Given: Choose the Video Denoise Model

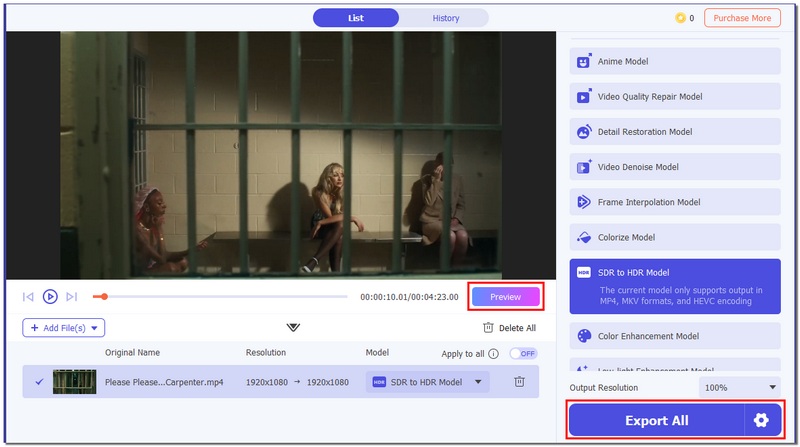Looking at the screenshot, I should click(675, 167).
